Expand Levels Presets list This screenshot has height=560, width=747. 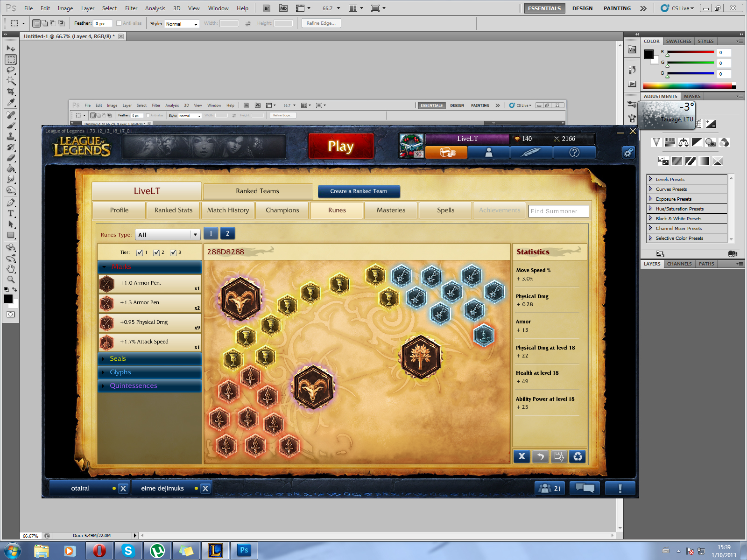click(650, 179)
